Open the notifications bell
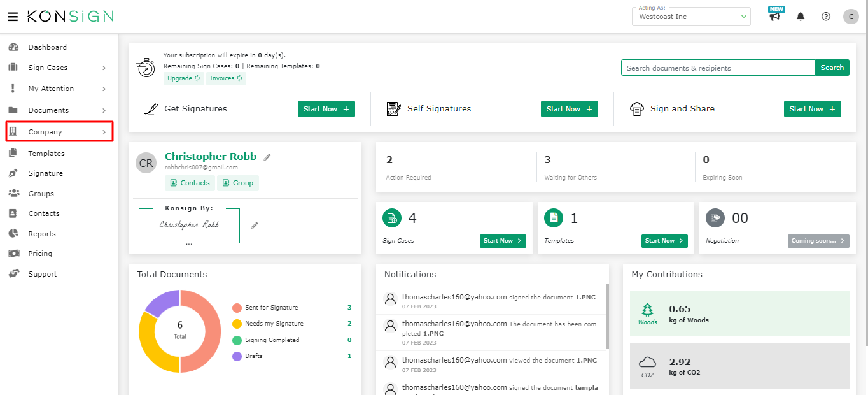Viewport: 868px width, 395px height. pyautogui.click(x=801, y=16)
